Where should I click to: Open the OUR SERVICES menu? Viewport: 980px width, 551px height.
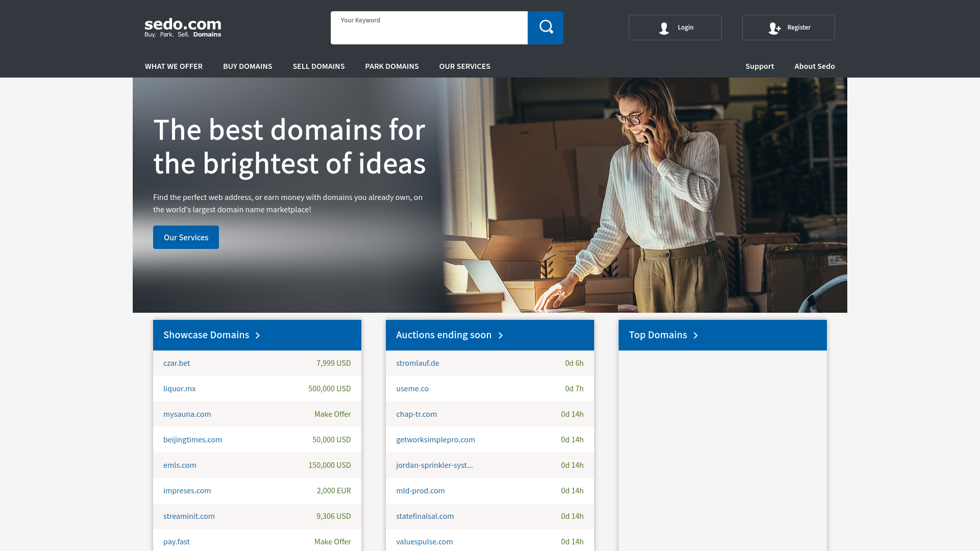pos(464,66)
